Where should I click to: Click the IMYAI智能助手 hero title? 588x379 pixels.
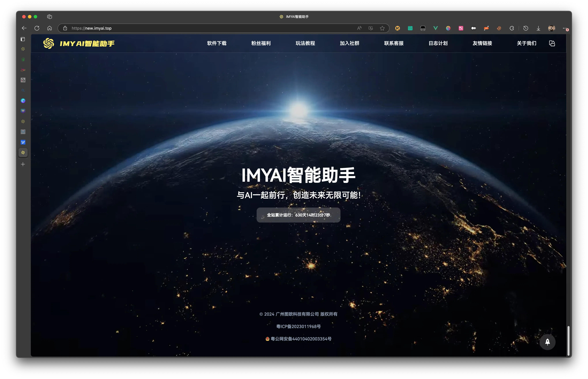(298, 175)
